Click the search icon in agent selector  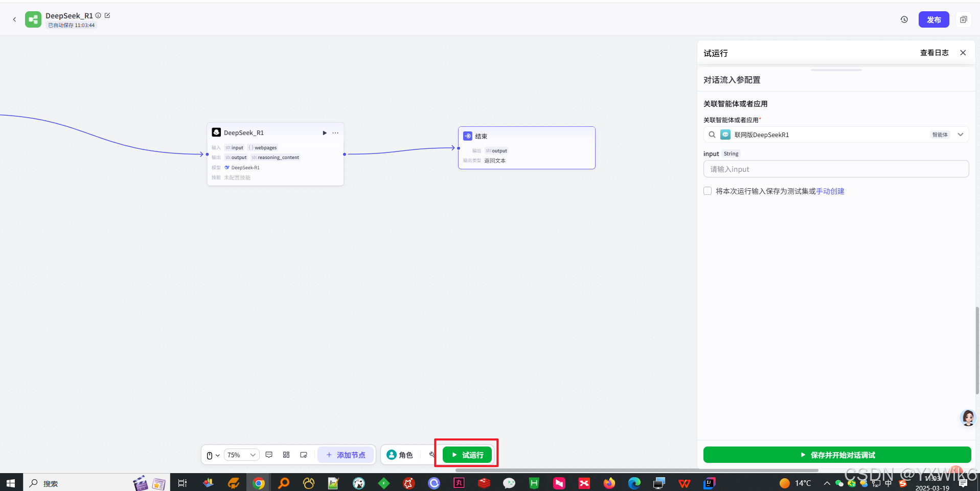tap(712, 135)
